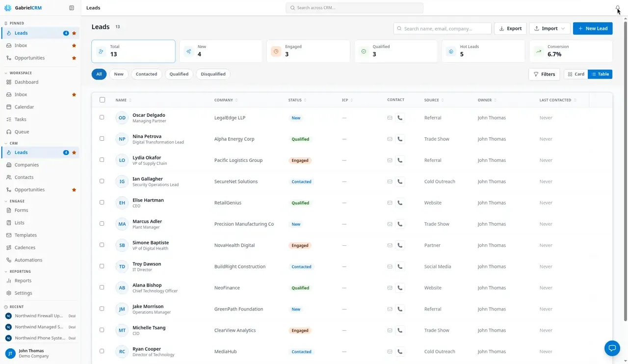
Task: Open the Filters panel
Action: (544, 74)
